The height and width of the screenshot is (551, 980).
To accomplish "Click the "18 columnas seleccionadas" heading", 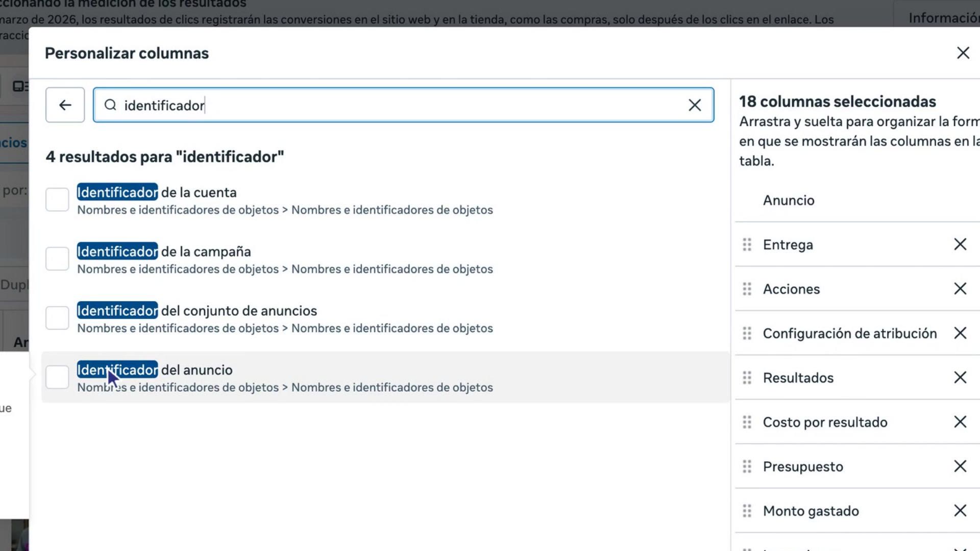I will [837, 102].
